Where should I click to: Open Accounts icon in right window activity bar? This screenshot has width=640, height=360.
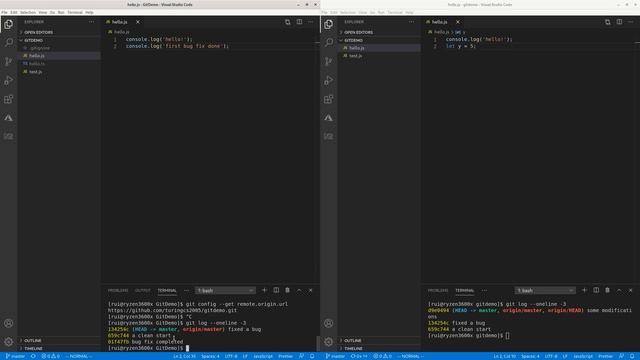click(x=329, y=323)
